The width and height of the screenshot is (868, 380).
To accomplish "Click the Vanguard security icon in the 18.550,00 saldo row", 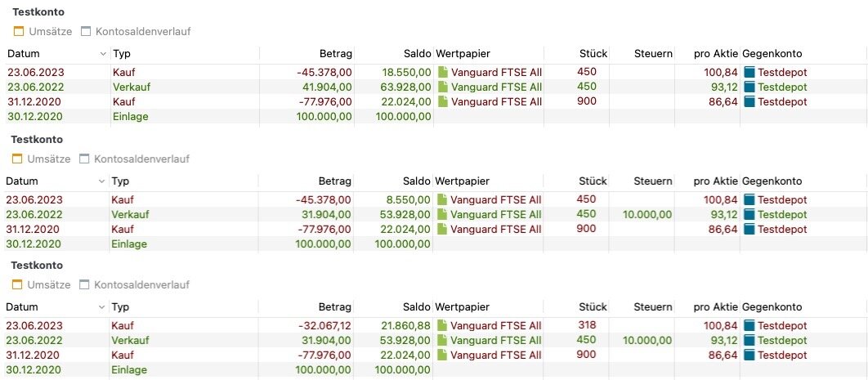I will [x=443, y=72].
